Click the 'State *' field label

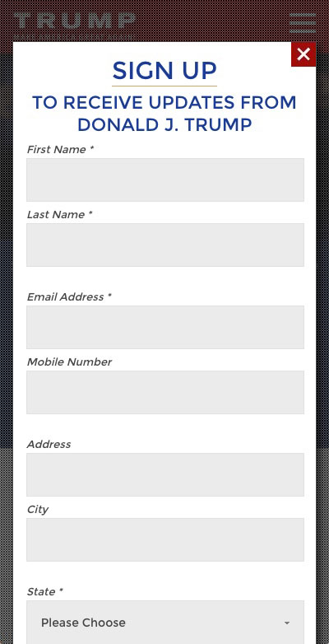tap(44, 591)
